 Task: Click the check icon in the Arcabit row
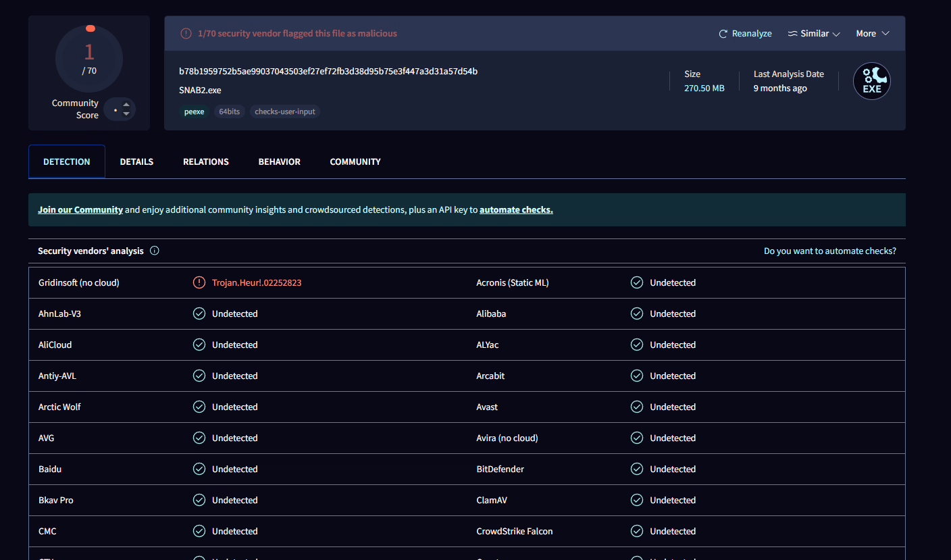click(637, 376)
